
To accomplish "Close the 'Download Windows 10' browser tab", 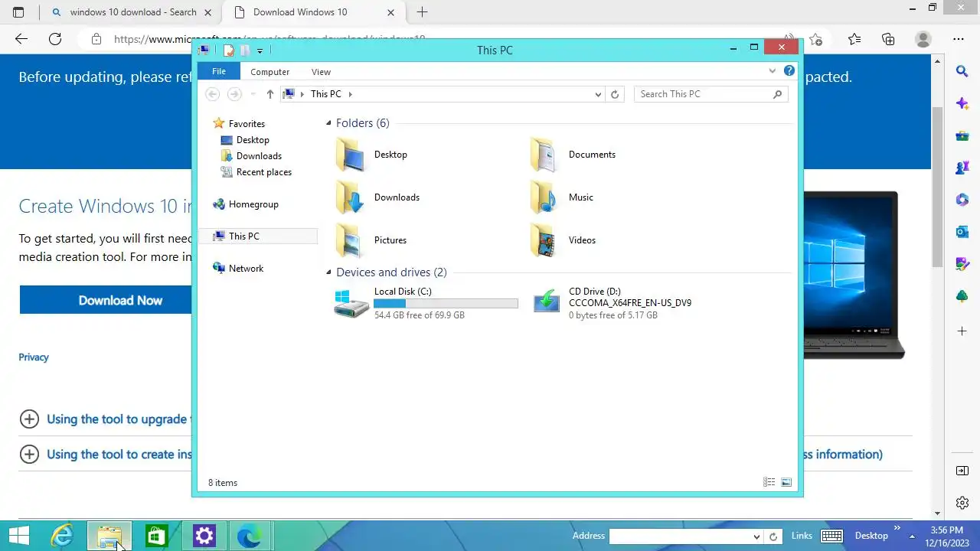I will [x=391, y=12].
